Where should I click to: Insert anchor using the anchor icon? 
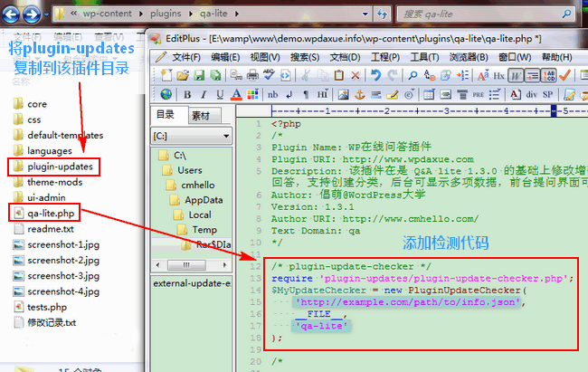coord(357,94)
